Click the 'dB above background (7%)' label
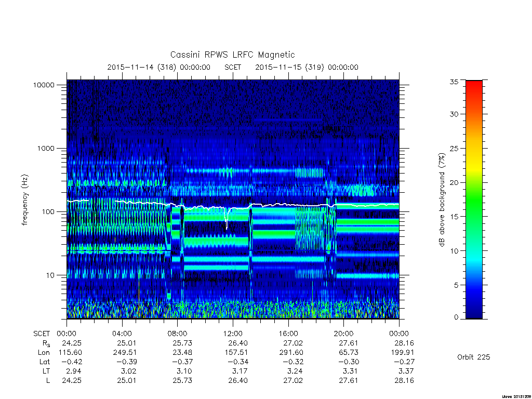 (442, 199)
